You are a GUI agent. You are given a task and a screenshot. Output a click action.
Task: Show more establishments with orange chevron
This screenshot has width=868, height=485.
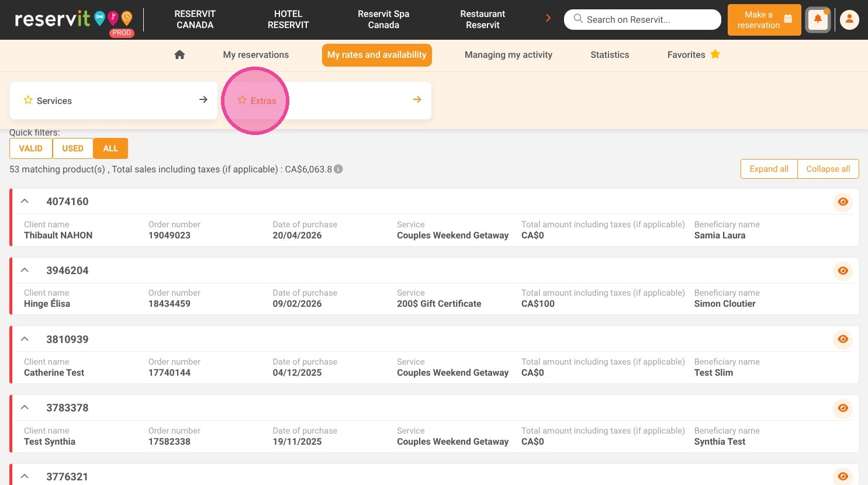[x=548, y=18]
